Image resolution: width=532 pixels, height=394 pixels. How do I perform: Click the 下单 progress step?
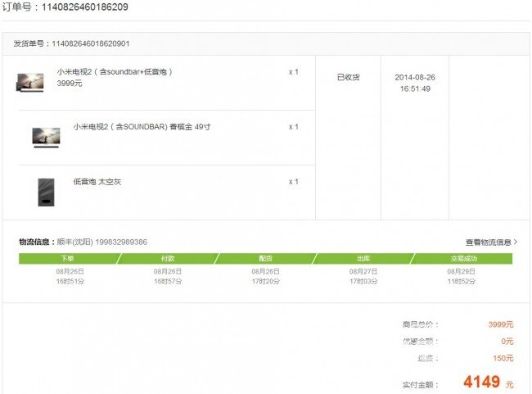click(67, 259)
